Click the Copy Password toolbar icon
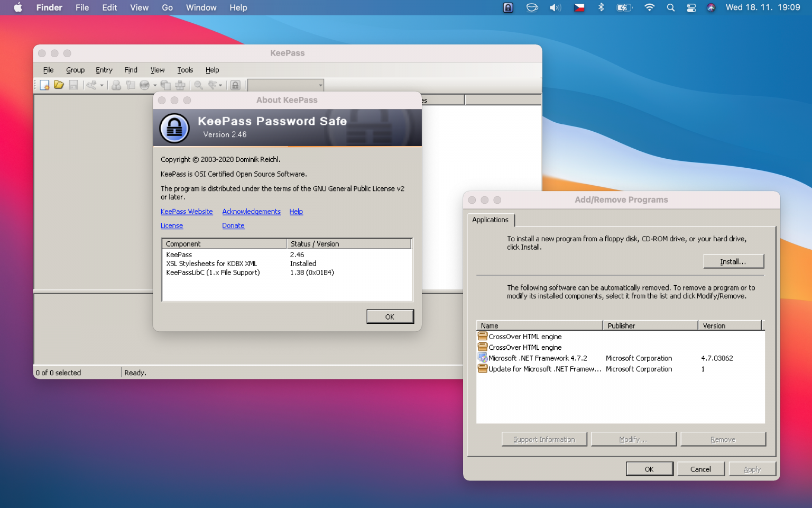Image resolution: width=812 pixels, height=508 pixels. (130, 85)
